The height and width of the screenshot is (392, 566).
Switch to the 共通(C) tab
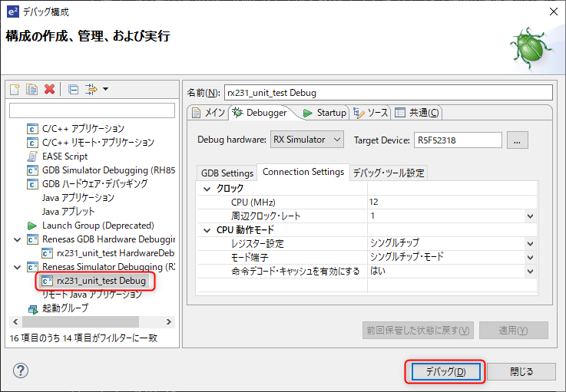[x=417, y=113]
